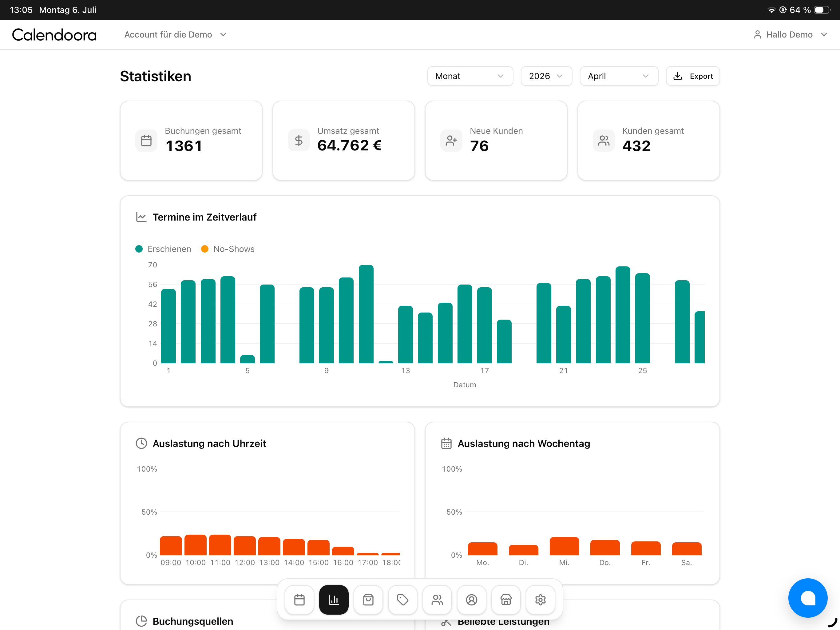Expand the Monat period dropdown

[x=470, y=76]
